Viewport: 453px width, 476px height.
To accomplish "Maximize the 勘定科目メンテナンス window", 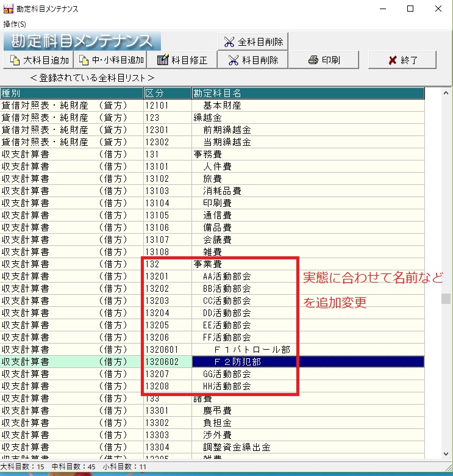I will (410, 9).
